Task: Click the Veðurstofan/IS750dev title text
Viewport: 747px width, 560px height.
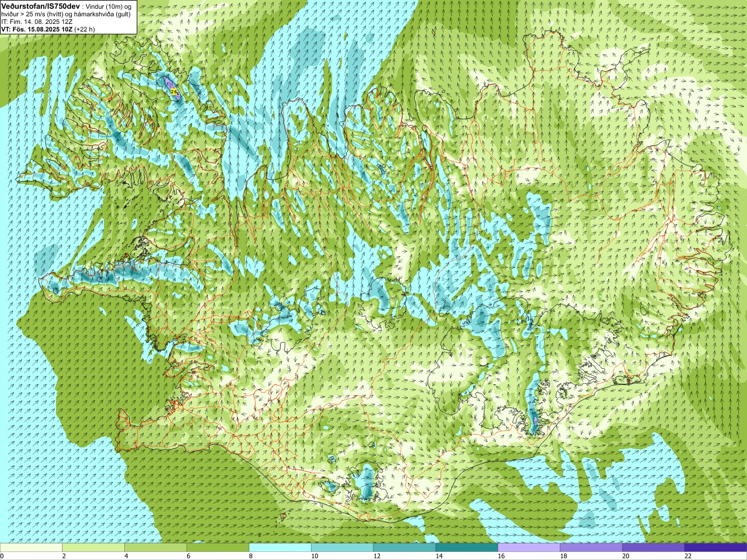Action: pyautogui.click(x=41, y=5)
